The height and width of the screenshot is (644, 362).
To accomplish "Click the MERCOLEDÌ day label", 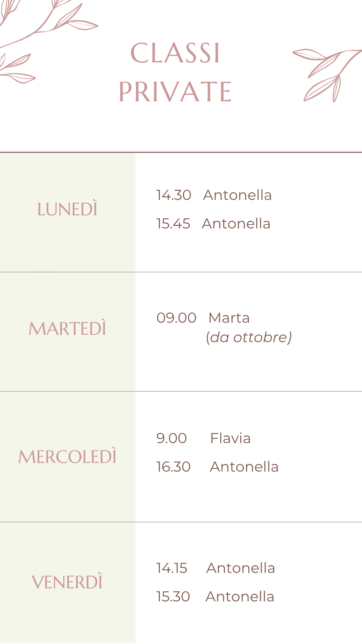I will pyautogui.click(x=67, y=456).
